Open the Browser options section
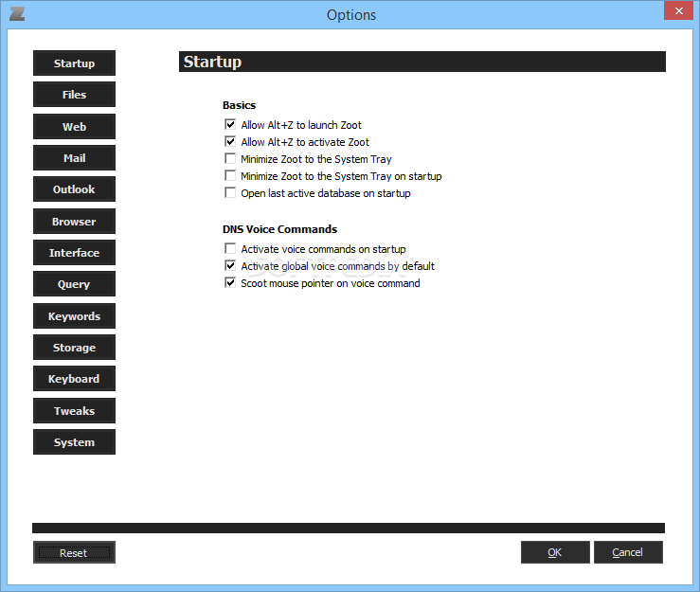Screen dimensions: 700x592 click(74, 221)
